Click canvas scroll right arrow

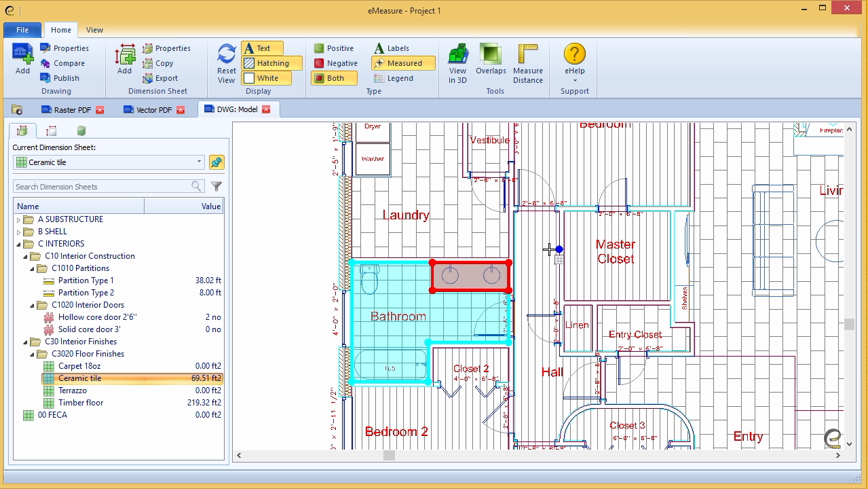click(x=838, y=456)
